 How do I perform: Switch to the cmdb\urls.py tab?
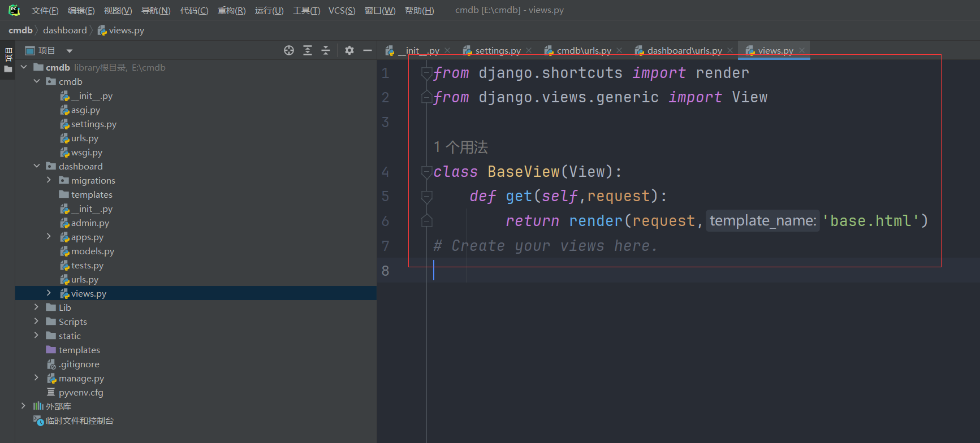click(x=584, y=50)
